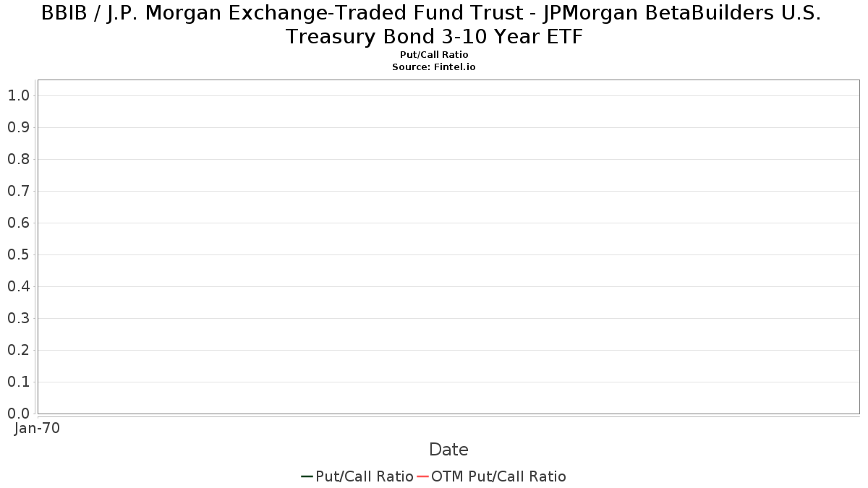The height and width of the screenshot is (488, 868).
Task: Toggle the OTM Put/Call Ratio legend entry
Action: 492,476
